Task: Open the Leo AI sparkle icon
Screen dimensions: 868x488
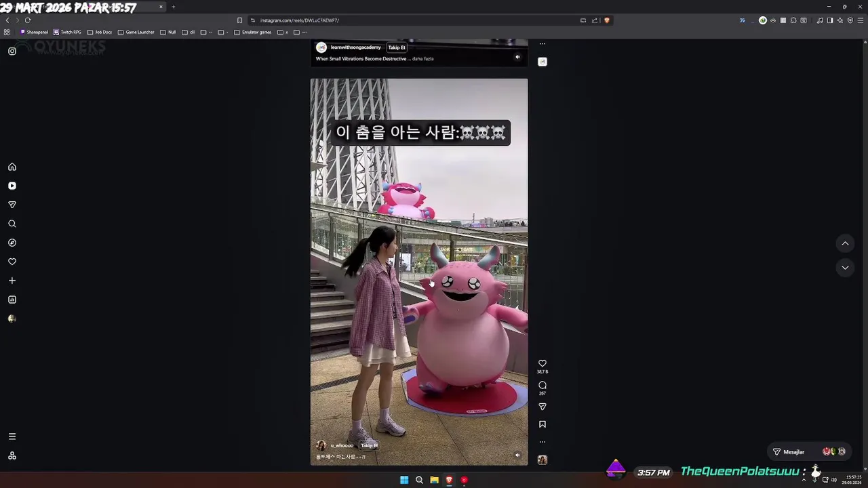Action: pyautogui.click(x=840, y=20)
